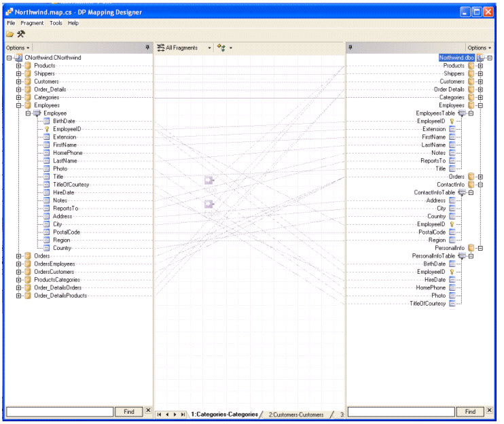Open the left panel Options dropdown
Screen dimensions: 504x424
[18, 48]
